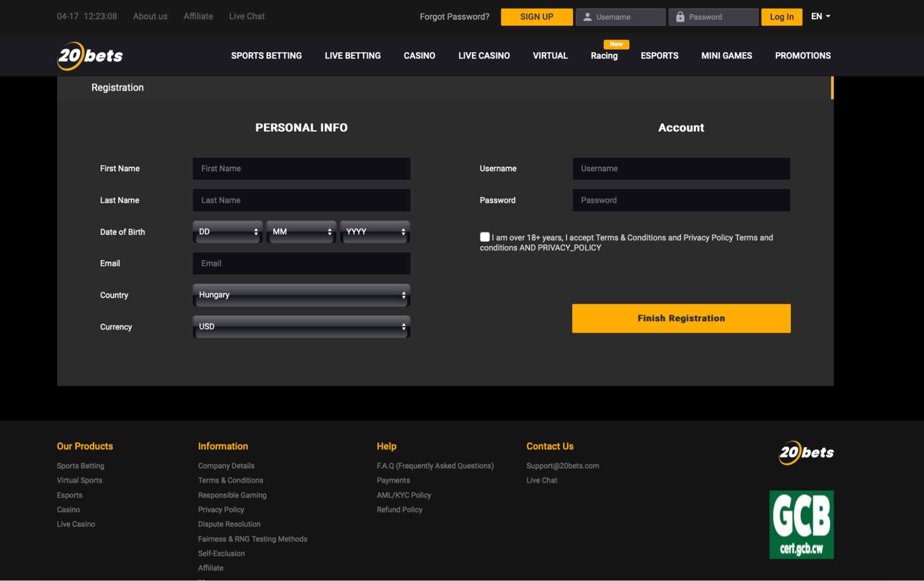Open the About us link in the top bar
This screenshot has width=924, height=581.
(150, 17)
